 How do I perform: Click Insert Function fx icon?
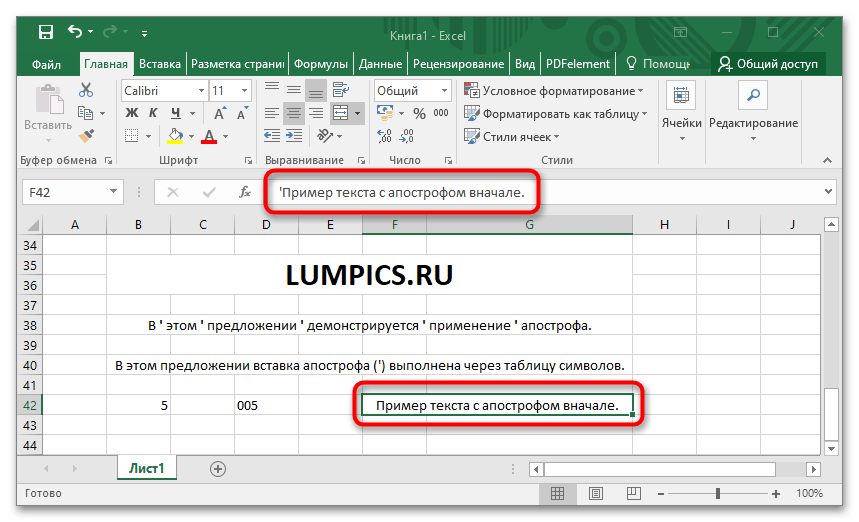coord(245,192)
